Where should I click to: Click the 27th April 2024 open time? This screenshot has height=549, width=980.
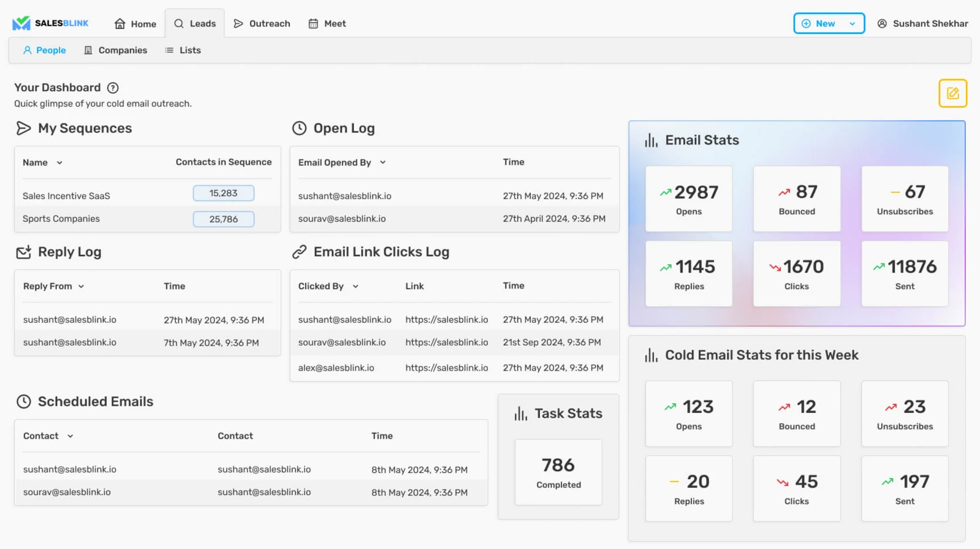point(554,219)
